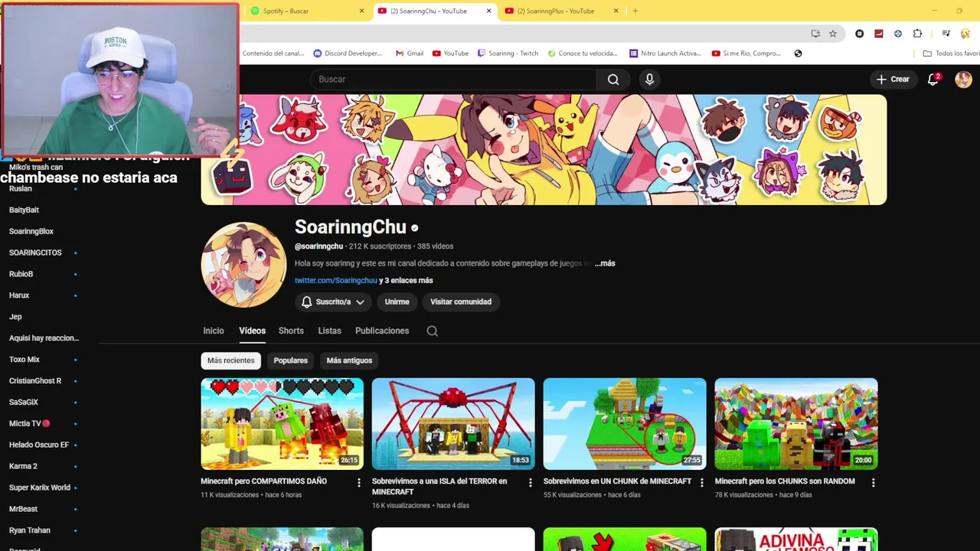Screen dimensions: 980x551
Task: Open options menu for CHUNKS son RANDOM video
Action: 873,482
